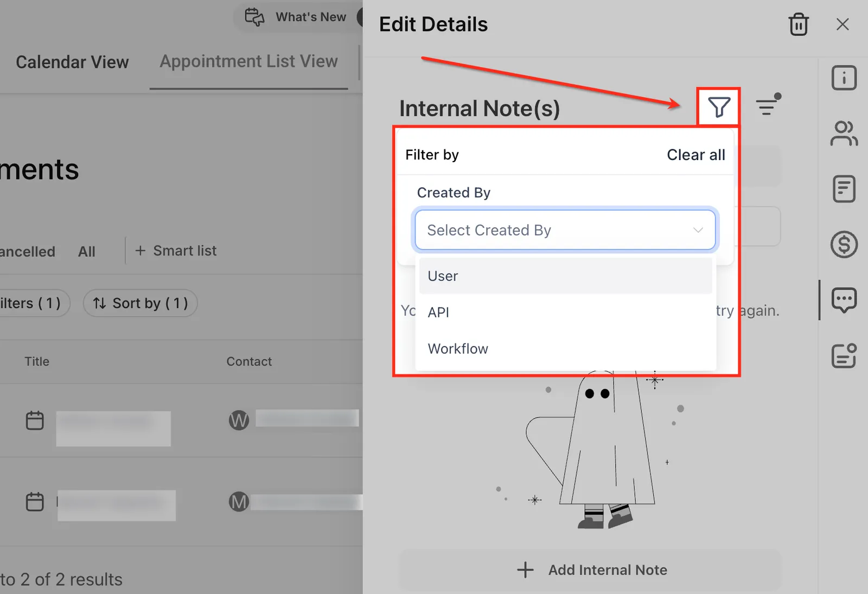Add a new Smart list
This screenshot has height=594, width=868.
point(176,251)
